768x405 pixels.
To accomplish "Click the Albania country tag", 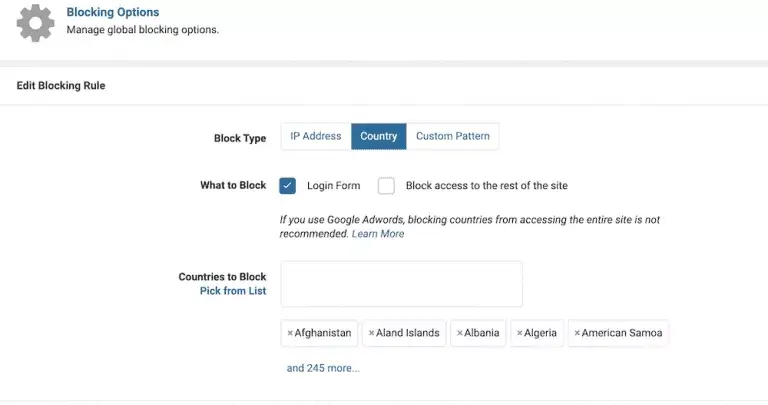I will coord(482,333).
